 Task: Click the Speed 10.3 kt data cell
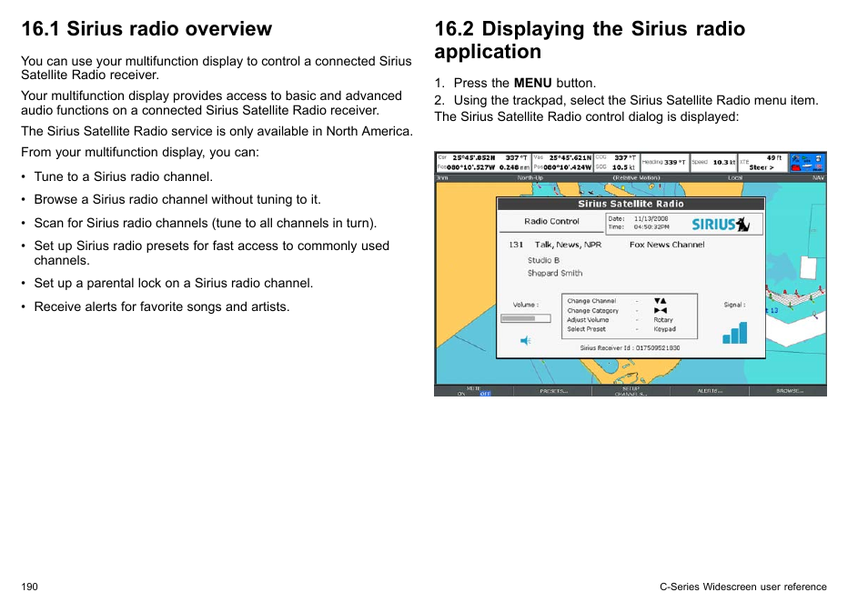point(713,163)
